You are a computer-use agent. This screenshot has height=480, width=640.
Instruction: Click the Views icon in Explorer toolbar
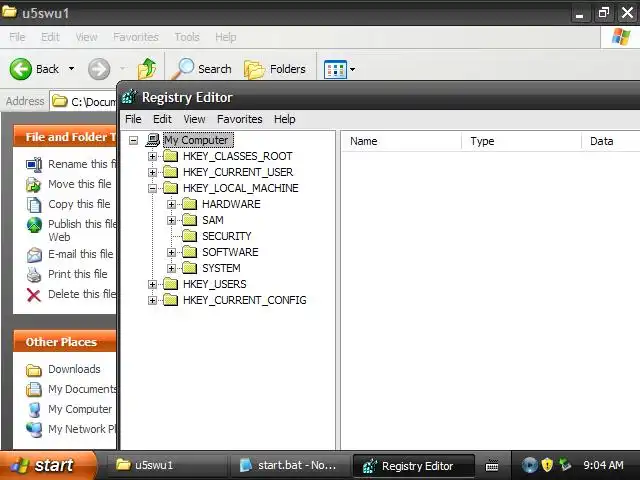(335, 69)
